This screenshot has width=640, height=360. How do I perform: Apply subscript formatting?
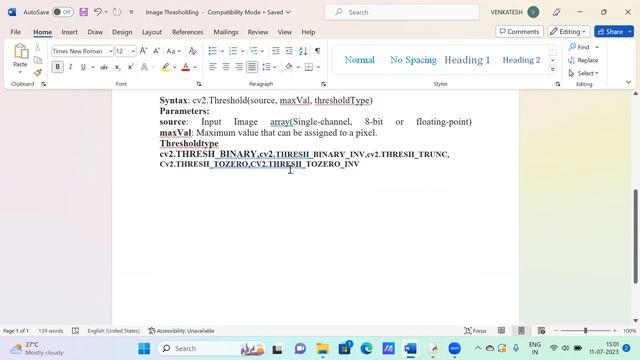(x=117, y=67)
